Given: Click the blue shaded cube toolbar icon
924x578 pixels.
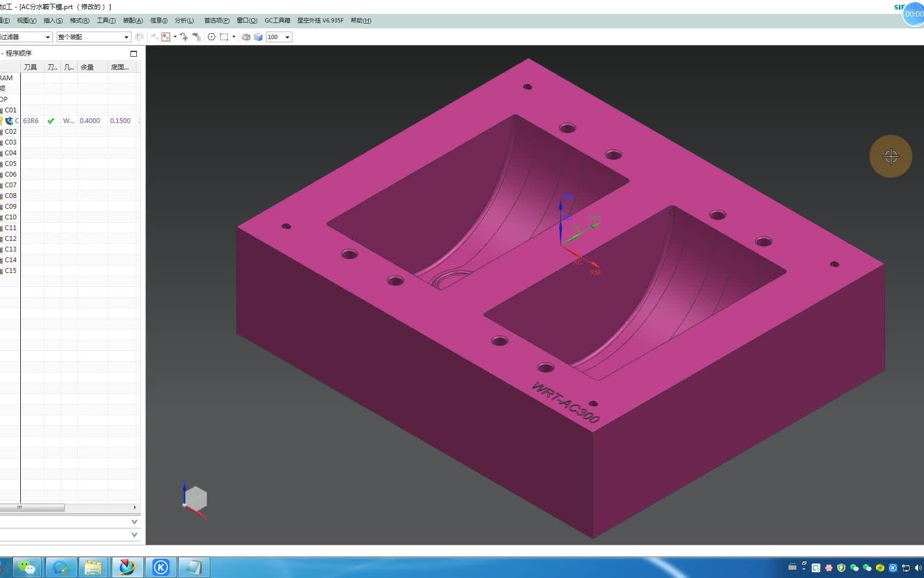Looking at the screenshot, I should point(258,37).
